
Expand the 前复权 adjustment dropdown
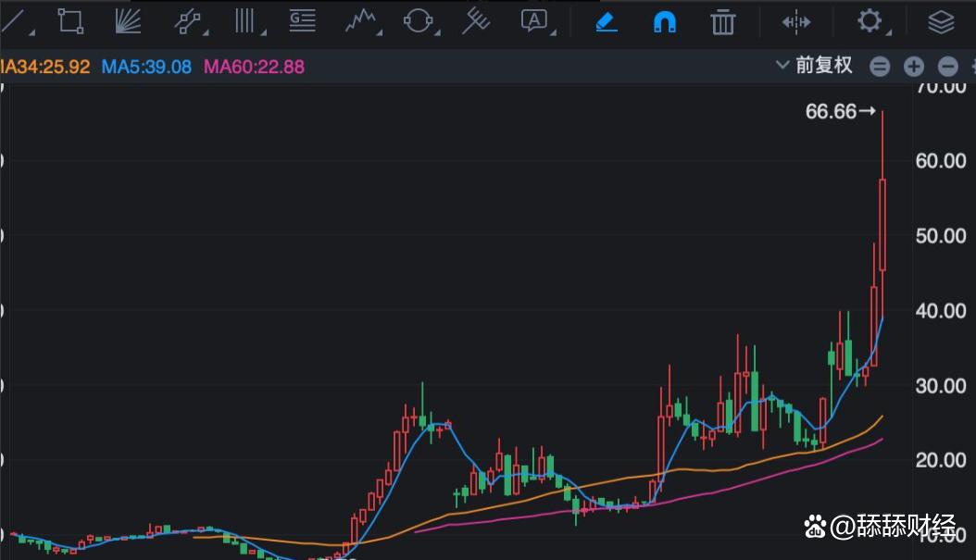click(814, 65)
